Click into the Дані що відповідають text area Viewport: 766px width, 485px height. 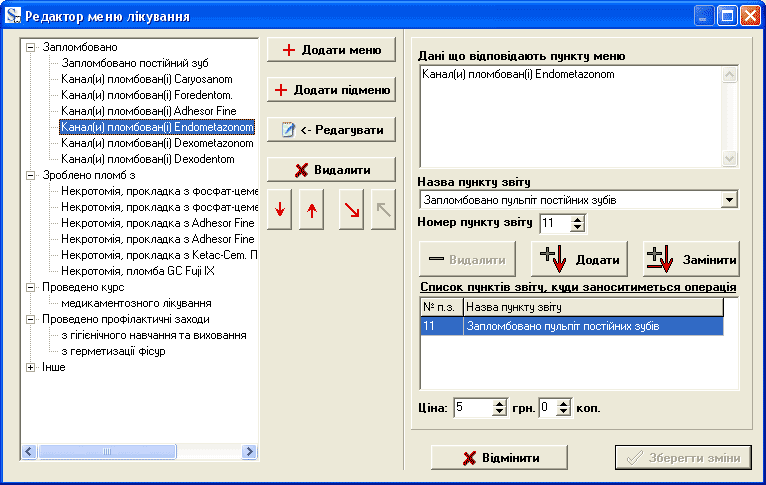point(571,117)
